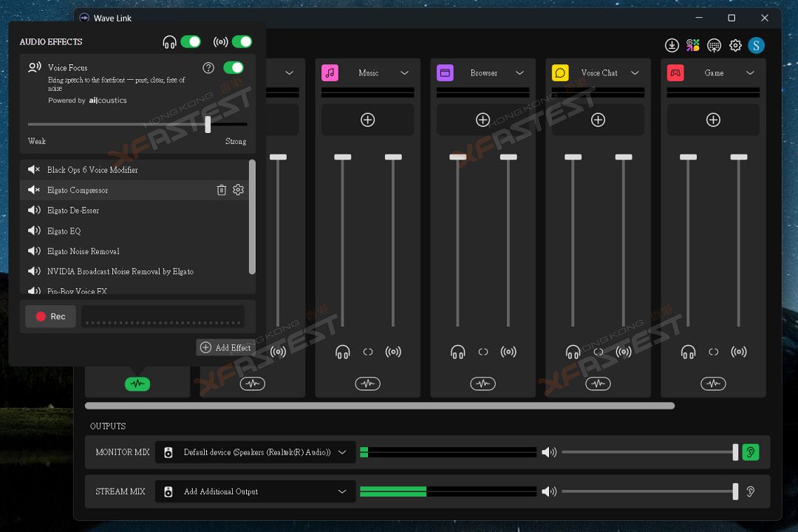The image size is (798, 532).
Task: Mute Browser channel in monitor headphones
Action: (457, 352)
